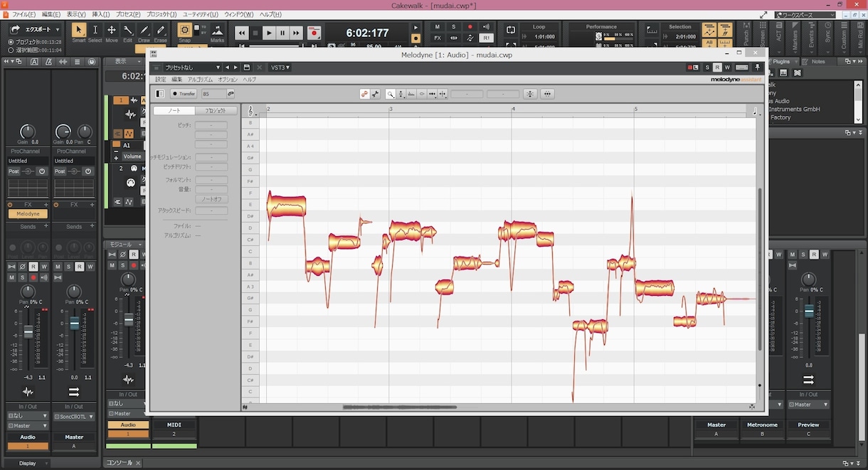Click Melodyne's horizontal scrollbar thumb
The height and width of the screenshot is (470, 868).
pyautogui.click(x=399, y=407)
